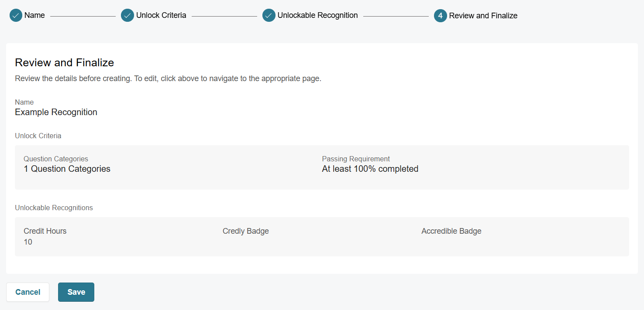Save the recognition with the Save button
This screenshot has width=644, height=310.
(x=76, y=292)
